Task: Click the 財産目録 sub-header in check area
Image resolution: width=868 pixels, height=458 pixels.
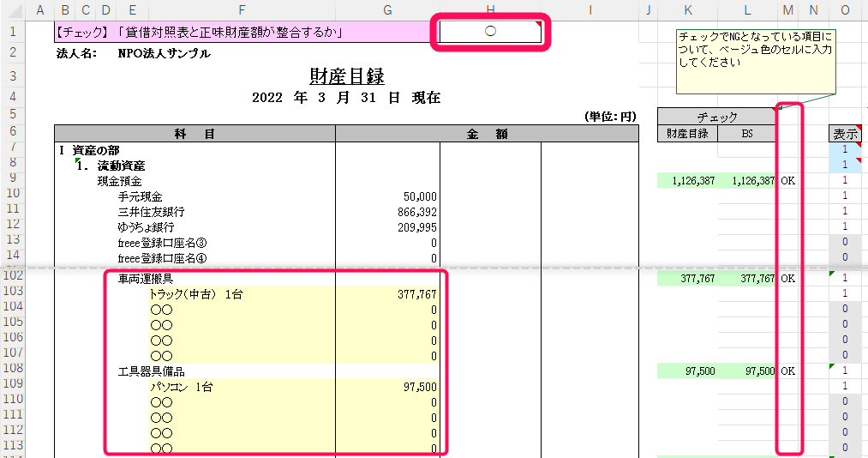Action: pos(687,134)
